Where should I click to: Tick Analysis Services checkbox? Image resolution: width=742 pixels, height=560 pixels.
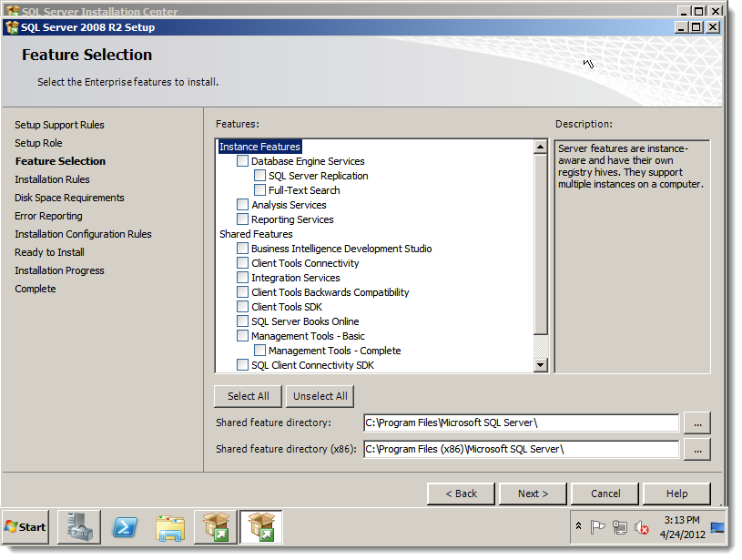click(242, 205)
